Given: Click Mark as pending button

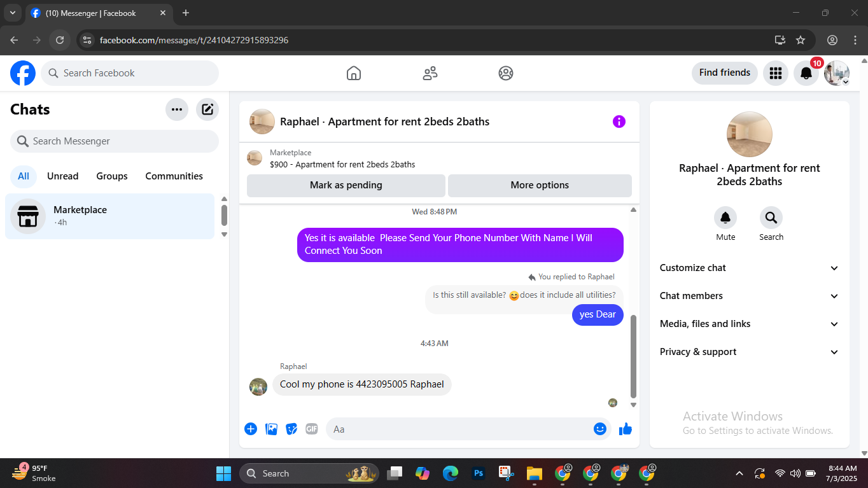Looking at the screenshot, I should coord(346,185).
